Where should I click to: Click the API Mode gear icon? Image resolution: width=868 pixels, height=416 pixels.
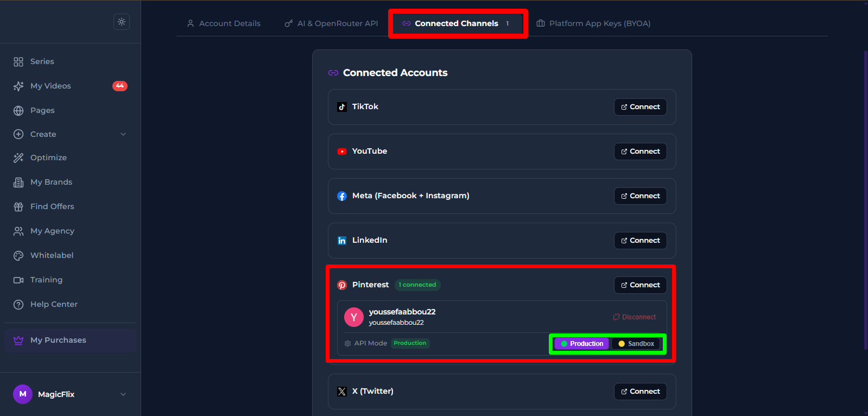coord(348,343)
